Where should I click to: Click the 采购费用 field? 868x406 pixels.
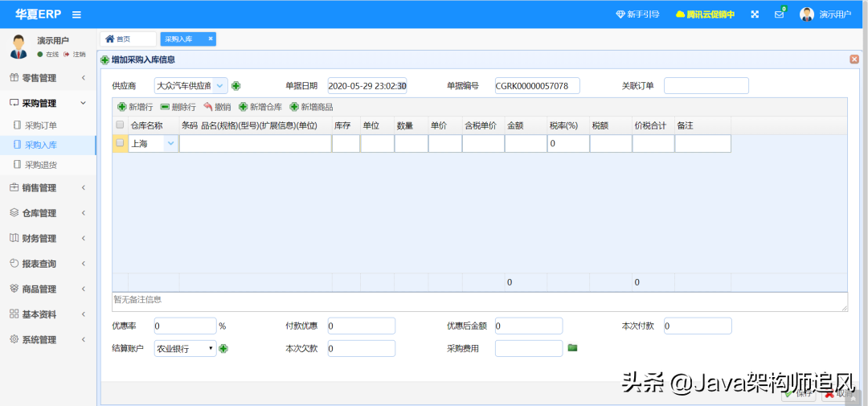click(529, 348)
